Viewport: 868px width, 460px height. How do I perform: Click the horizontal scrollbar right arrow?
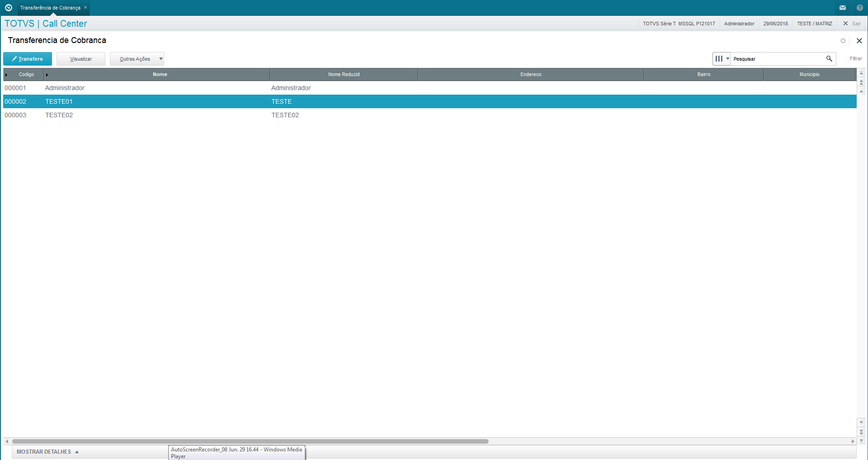pos(853,441)
